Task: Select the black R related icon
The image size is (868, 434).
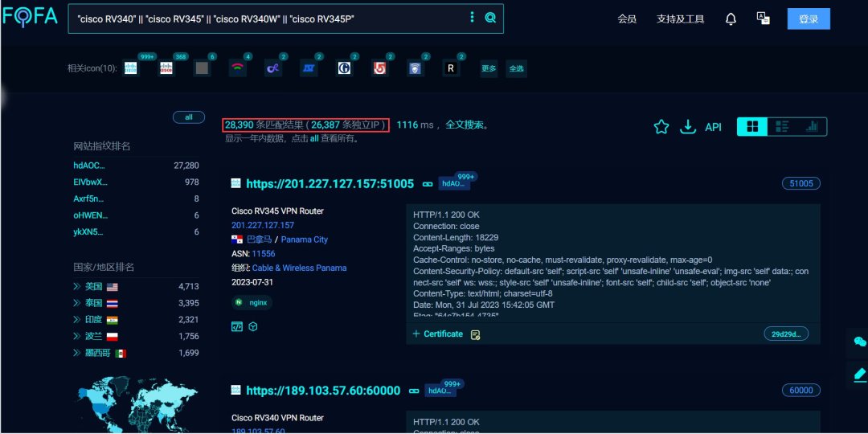Action: coord(451,68)
